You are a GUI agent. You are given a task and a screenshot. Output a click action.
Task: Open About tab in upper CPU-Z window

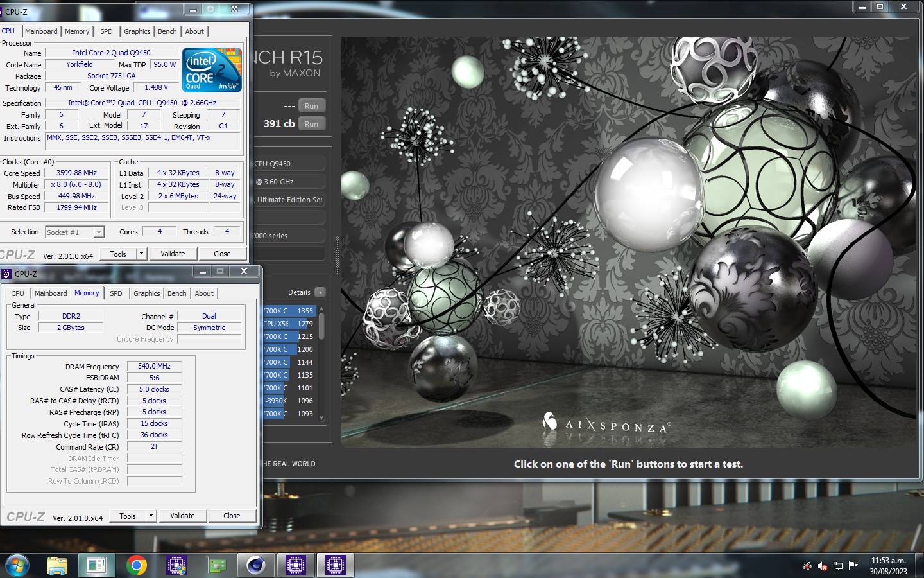(x=194, y=31)
